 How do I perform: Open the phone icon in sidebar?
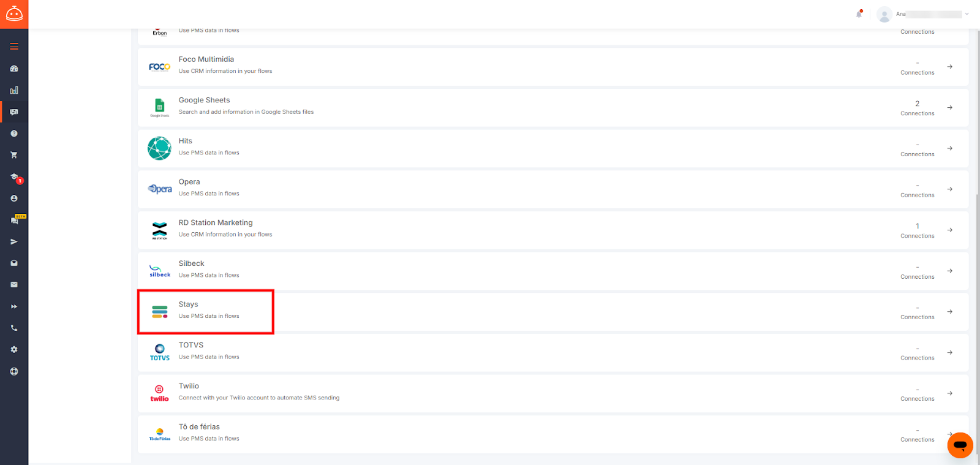(x=14, y=328)
